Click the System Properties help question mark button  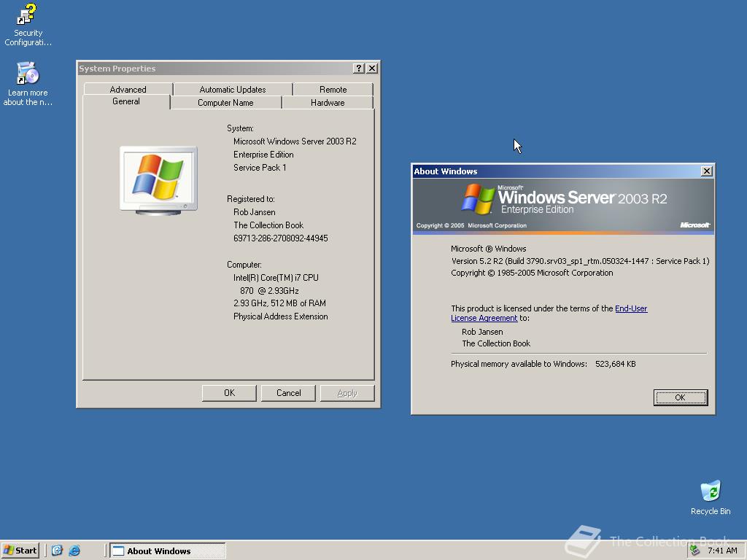click(x=359, y=69)
